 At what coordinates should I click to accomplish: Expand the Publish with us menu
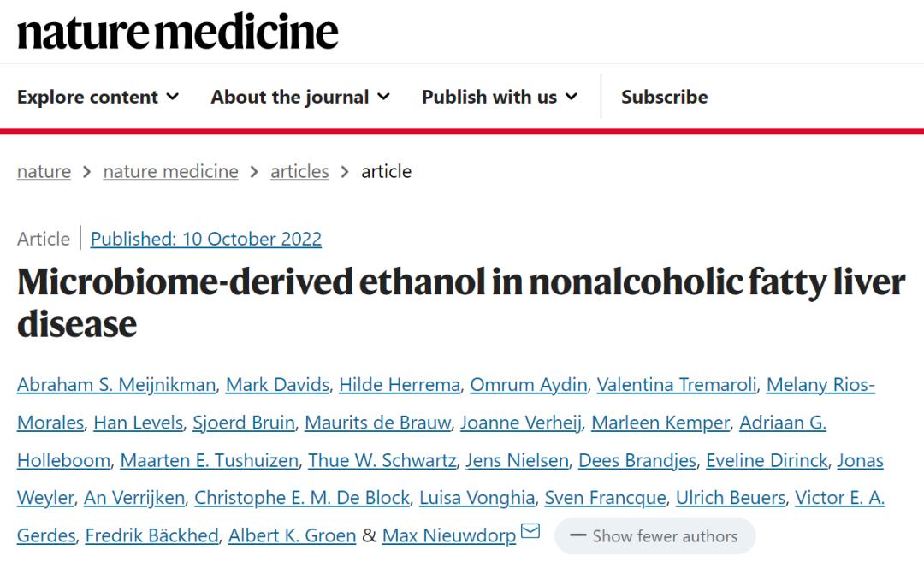[500, 97]
